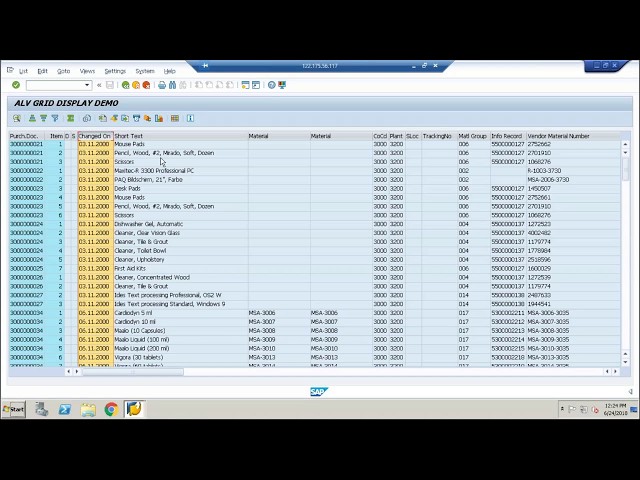Open Google Chrome from the taskbar

(111, 409)
